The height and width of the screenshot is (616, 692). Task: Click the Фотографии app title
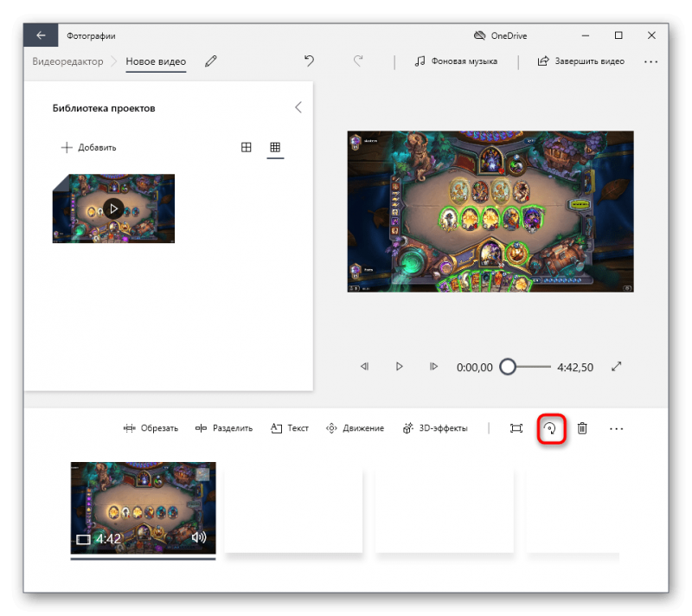(x=91, y=35)
